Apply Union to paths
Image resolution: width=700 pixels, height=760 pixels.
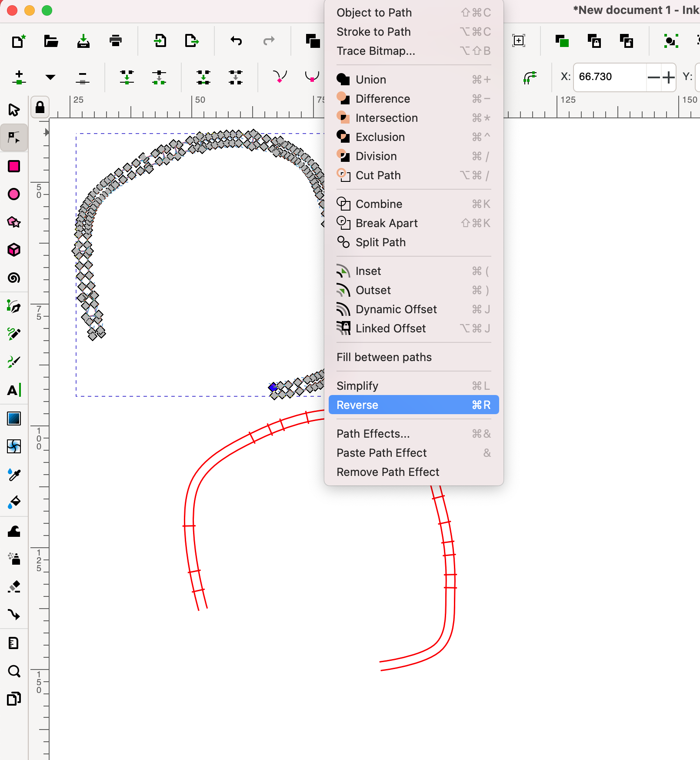(413, 80)
